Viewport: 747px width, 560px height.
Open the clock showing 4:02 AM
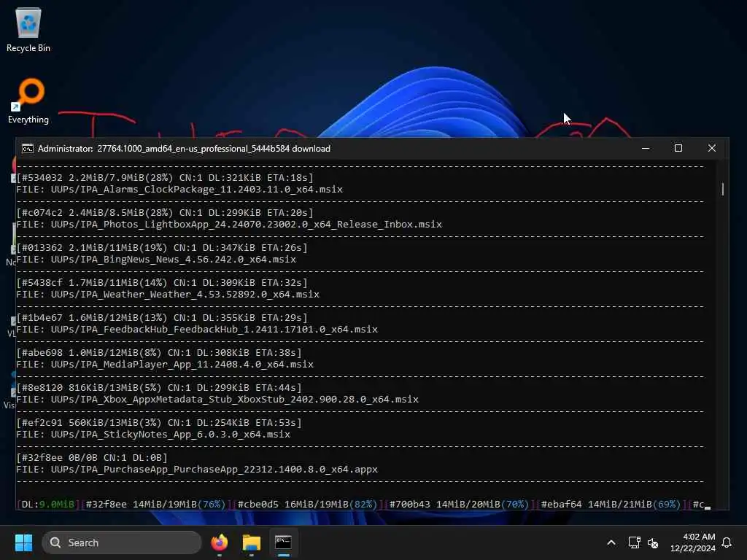(693, 542)
